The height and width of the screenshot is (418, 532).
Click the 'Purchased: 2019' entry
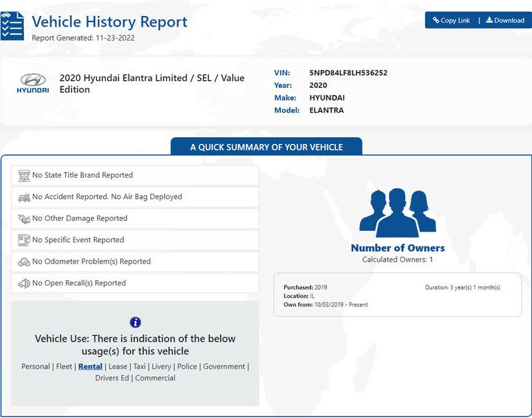coord(305,288)
